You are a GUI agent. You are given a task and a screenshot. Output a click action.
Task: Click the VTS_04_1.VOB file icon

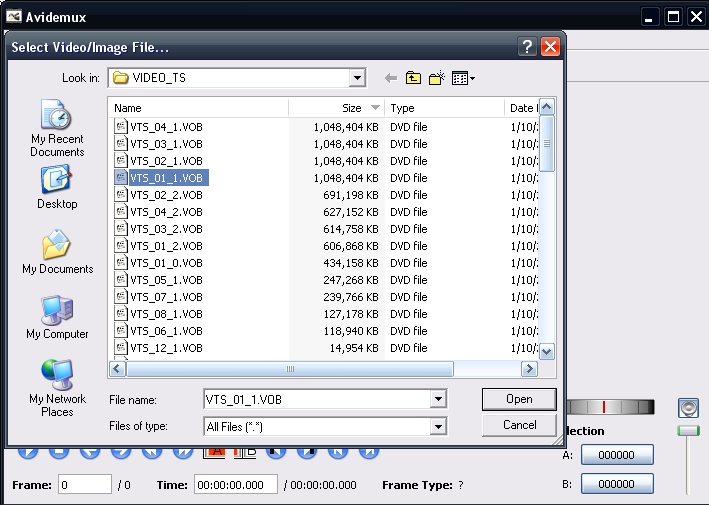click(x=121, y=127)
